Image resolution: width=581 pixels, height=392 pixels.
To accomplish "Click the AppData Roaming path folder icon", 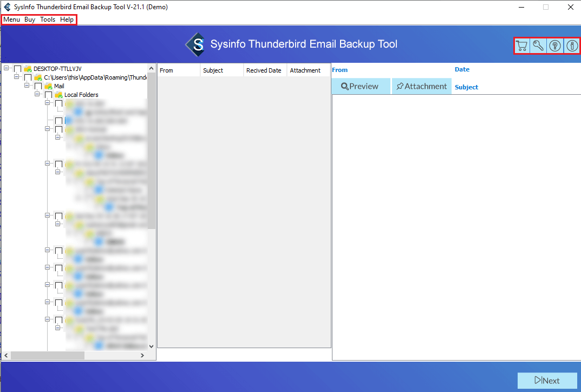I will click(x=38, y=77).
